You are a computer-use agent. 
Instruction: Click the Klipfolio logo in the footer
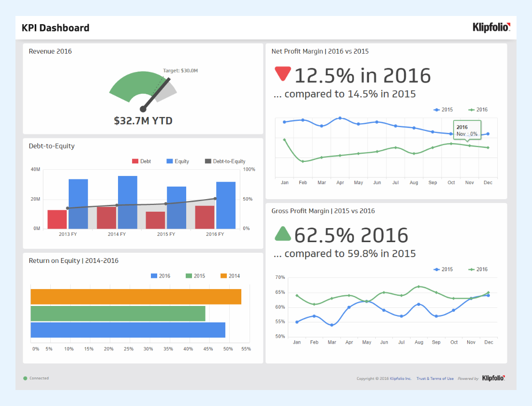[492, 378]
